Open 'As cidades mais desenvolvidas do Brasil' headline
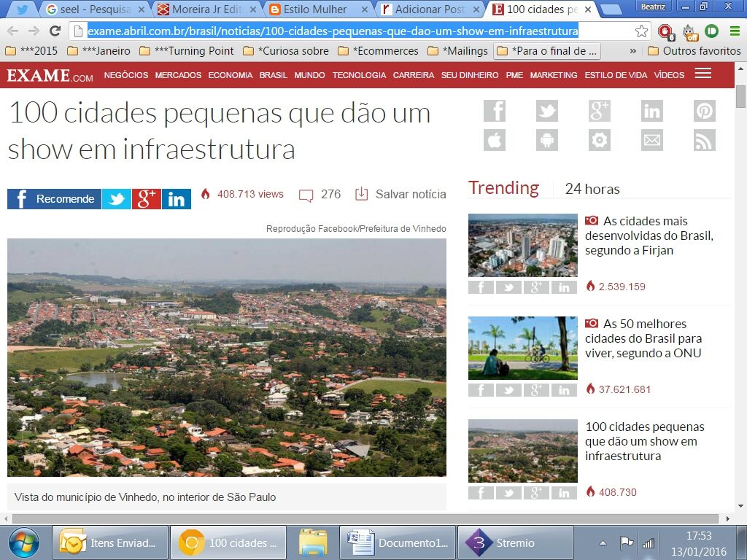 click(649, 236)
